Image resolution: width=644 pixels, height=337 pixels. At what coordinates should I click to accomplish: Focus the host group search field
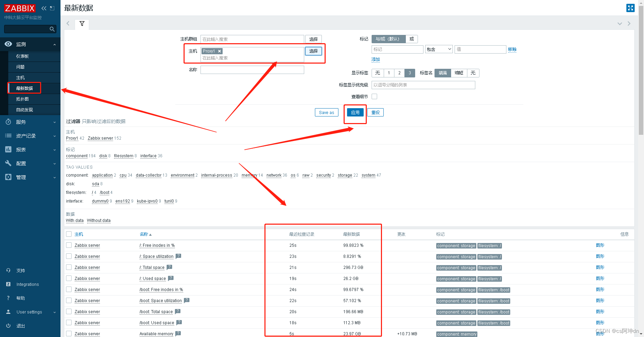(x=252, y=39)
